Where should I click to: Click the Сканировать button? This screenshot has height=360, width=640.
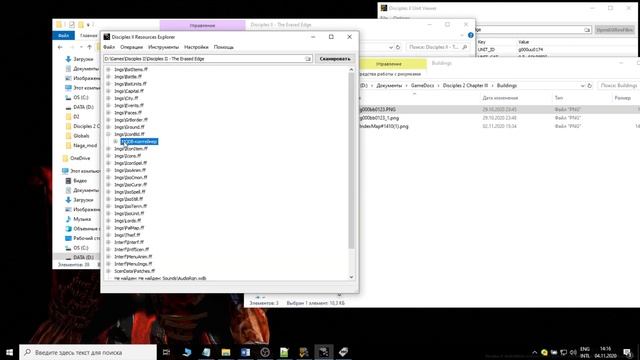[335, 59]
